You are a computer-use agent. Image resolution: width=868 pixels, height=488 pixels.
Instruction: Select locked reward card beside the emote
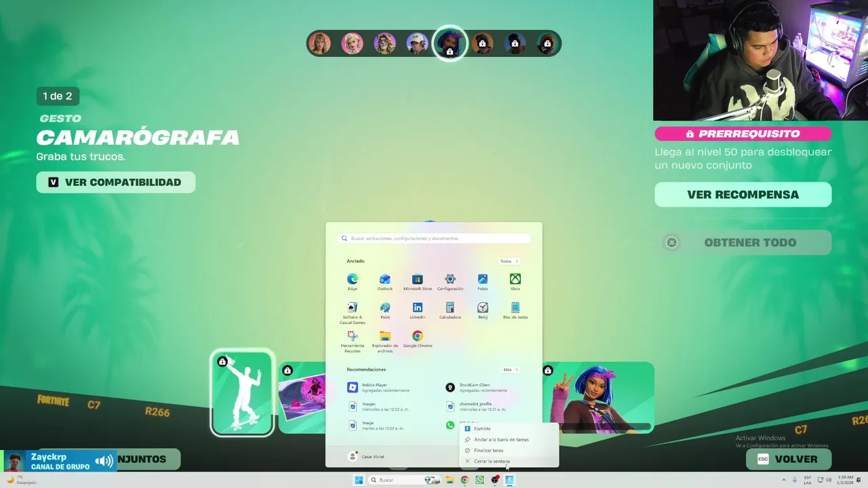(302, 398)
